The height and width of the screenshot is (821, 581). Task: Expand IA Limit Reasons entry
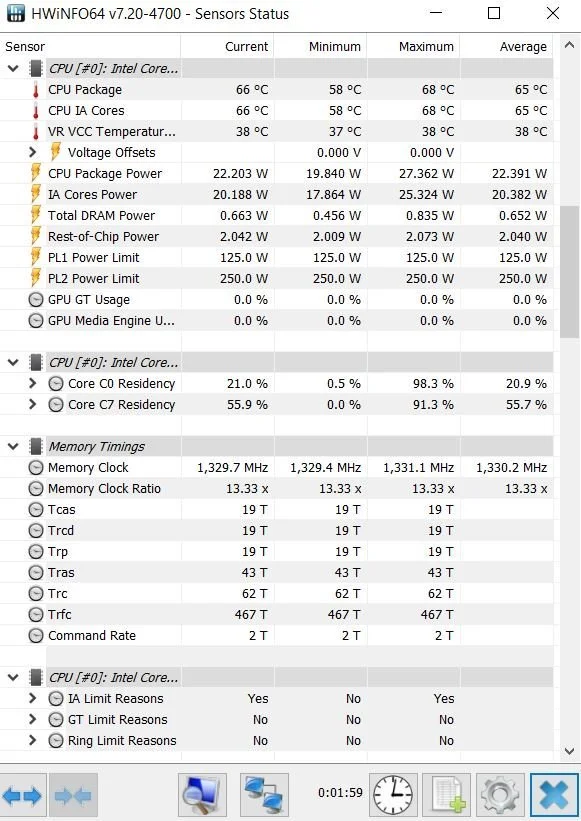tap(32, 698)
